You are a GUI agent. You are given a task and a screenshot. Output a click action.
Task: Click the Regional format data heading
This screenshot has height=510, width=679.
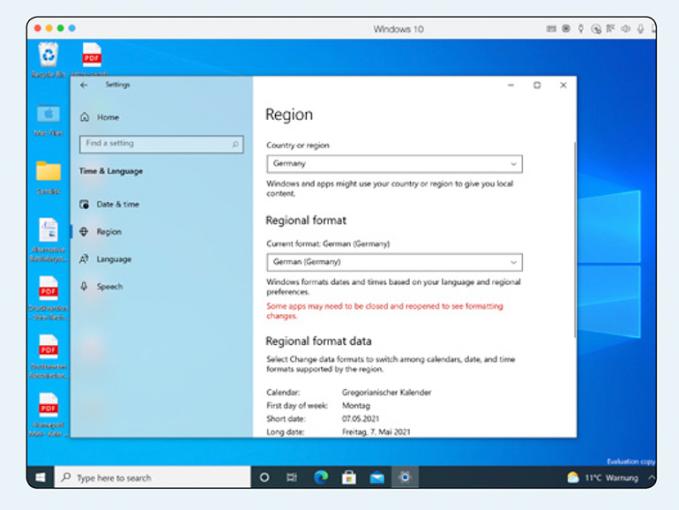(x=319, y=341)
